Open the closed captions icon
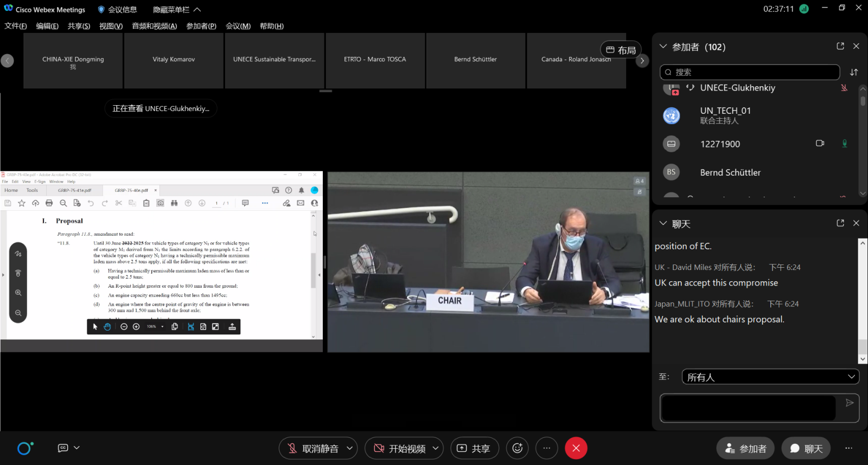This screenshot has height=465, width=868. pyautogui.click(x=63, y=448)
